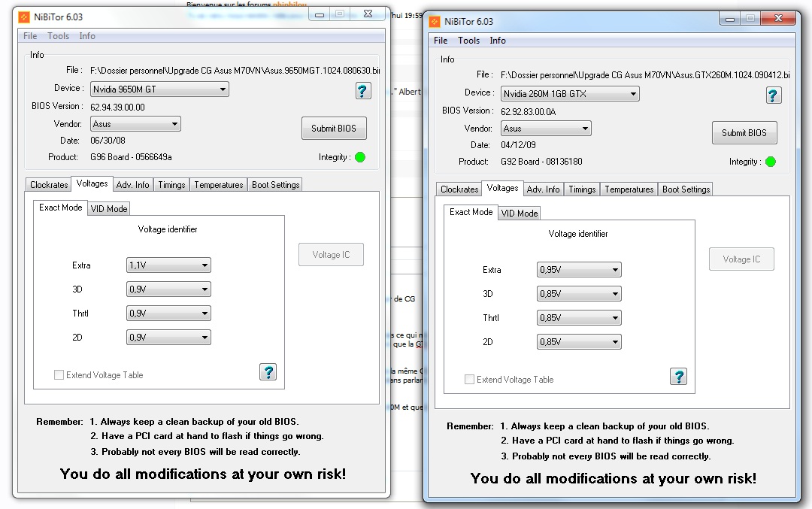
Task: Click the NiBiTor title bar icon in the left window
Action: click(24, 17)
